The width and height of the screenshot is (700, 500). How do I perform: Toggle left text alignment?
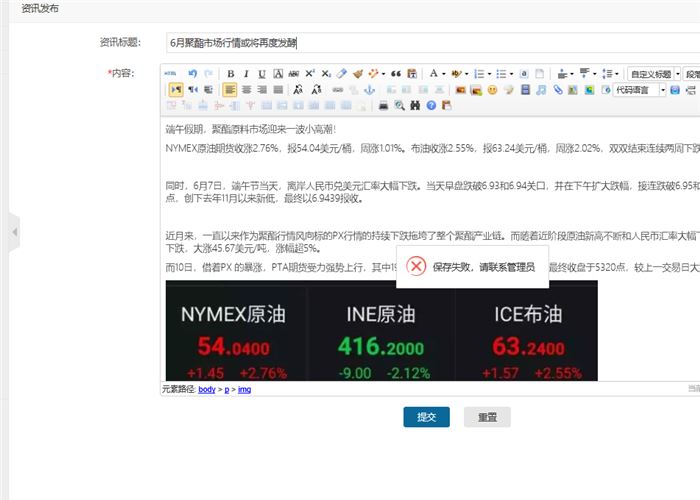(230, 90)
